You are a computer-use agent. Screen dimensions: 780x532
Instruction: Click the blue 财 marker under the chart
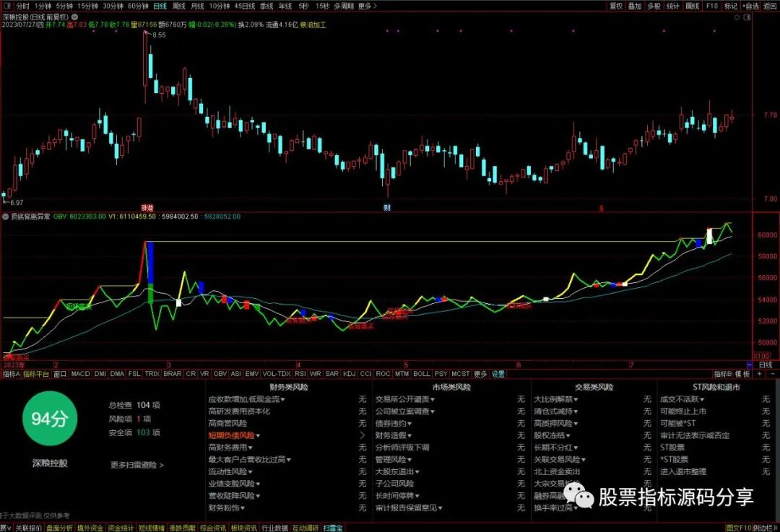[x=387, y=208]
